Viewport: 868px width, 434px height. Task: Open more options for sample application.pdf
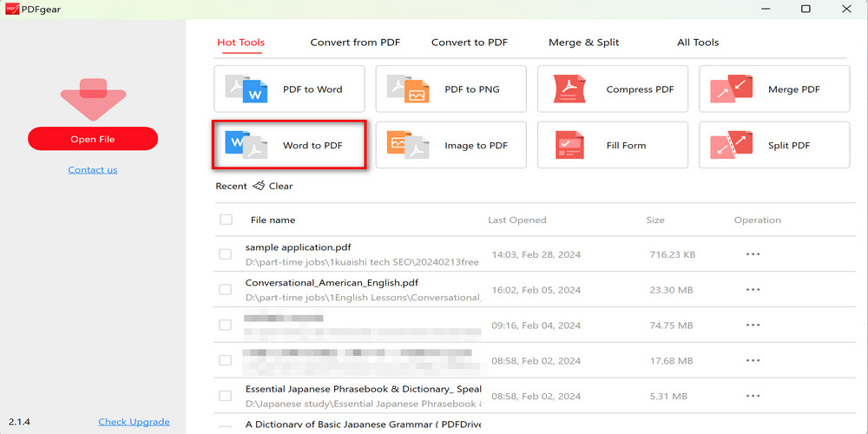tap(753, 254)
